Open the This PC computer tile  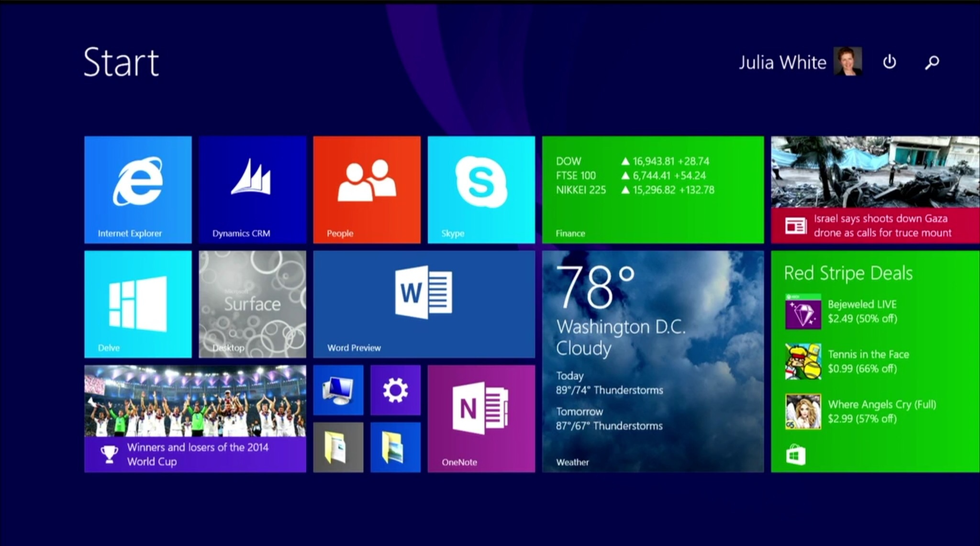[338, 390]
